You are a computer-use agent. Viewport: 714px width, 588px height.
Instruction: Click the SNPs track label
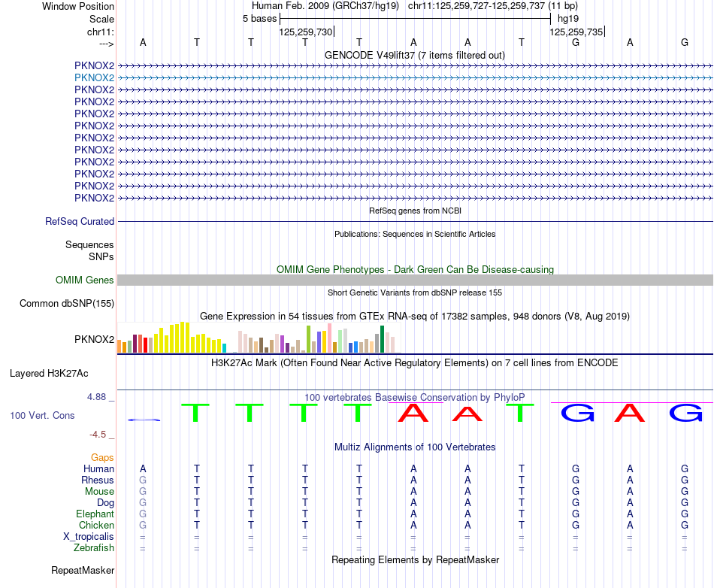click(x=101, y=257)
